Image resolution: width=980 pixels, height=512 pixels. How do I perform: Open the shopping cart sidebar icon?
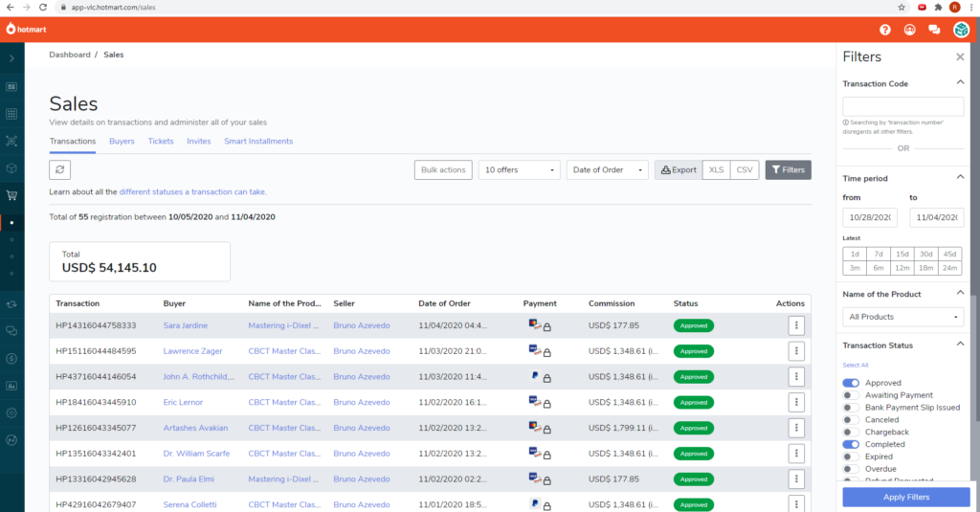(x=11, y=195)
